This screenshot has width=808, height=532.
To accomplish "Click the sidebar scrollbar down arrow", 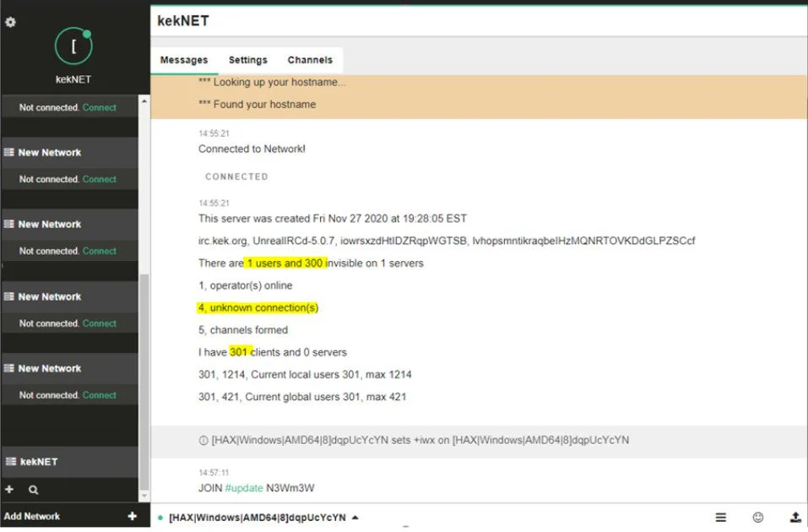I will tap(144, 496).
